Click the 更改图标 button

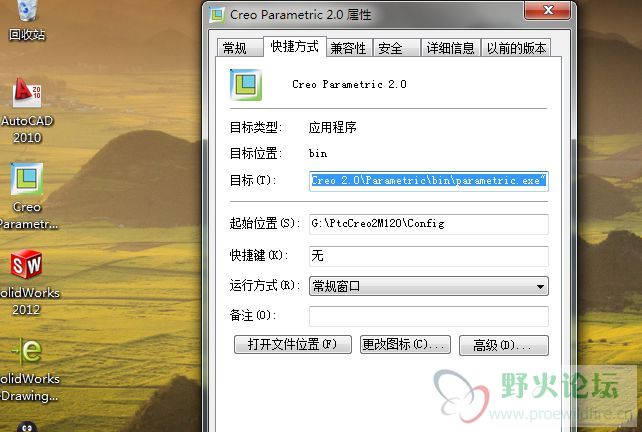[405, 344]
